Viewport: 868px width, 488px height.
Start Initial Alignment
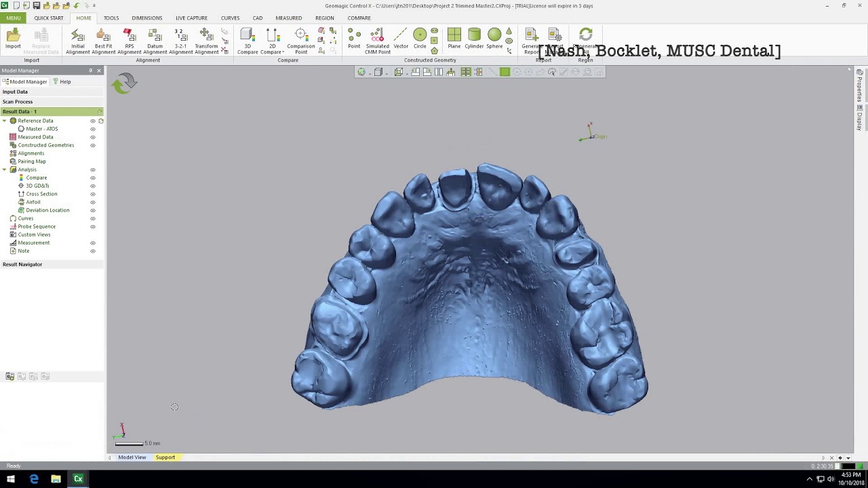pyautogui.click(x=77, y=41)
